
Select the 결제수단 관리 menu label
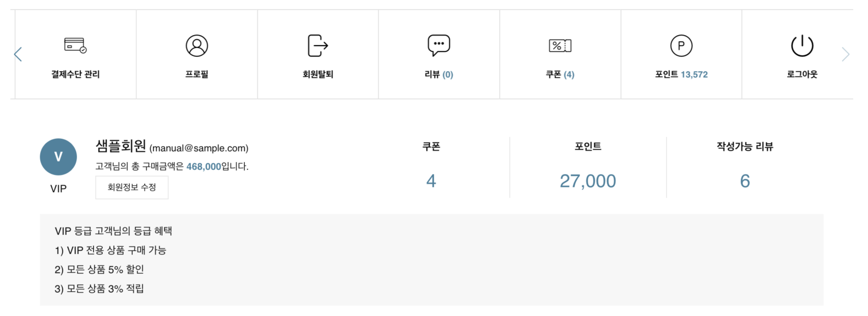75,74
